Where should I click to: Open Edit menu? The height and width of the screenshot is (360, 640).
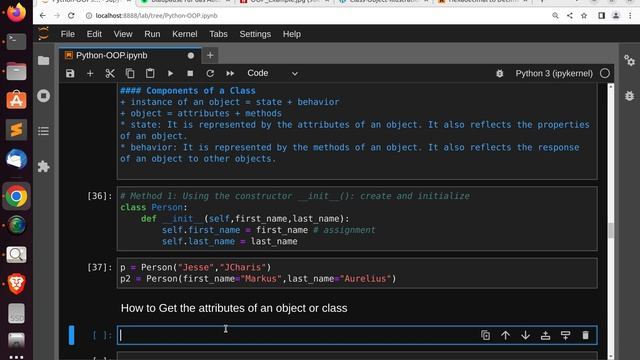[94, 34]
